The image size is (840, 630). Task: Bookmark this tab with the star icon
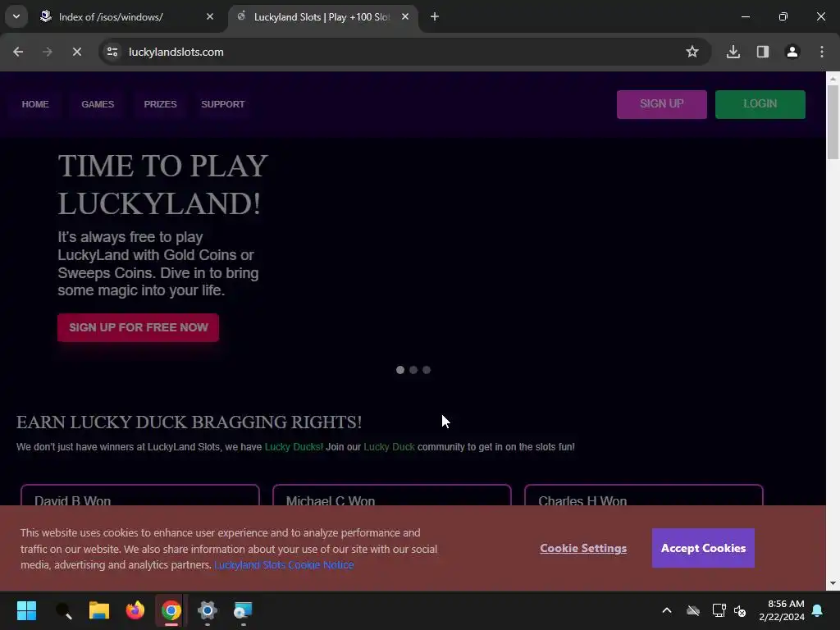tap(692, 52)
